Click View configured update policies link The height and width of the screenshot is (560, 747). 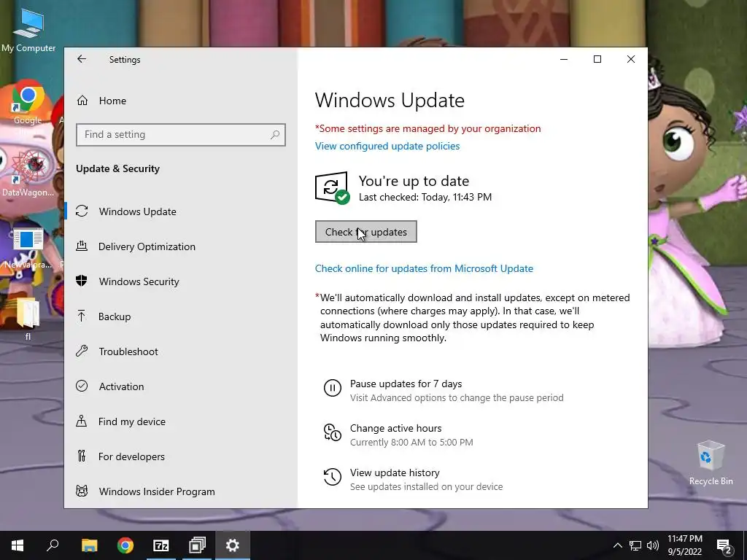[x=387, y=146]
